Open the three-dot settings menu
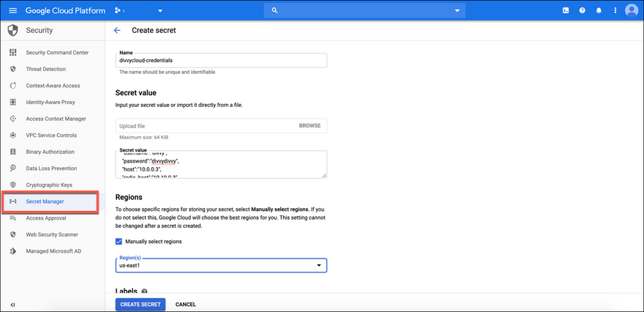 tap(615, 10)
